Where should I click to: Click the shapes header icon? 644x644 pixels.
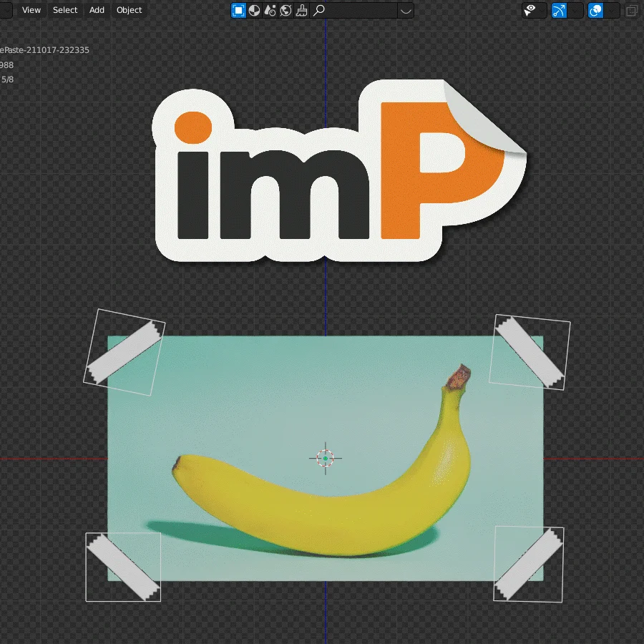pyautogui.click(x=270, y=10)
